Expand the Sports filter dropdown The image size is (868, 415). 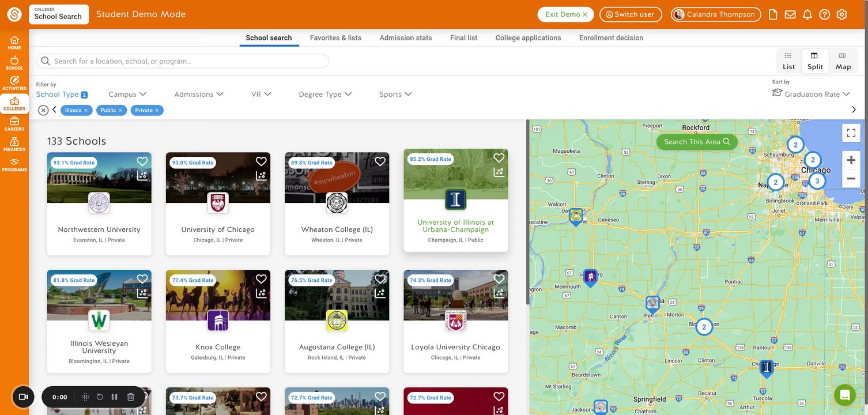(395, 95)
